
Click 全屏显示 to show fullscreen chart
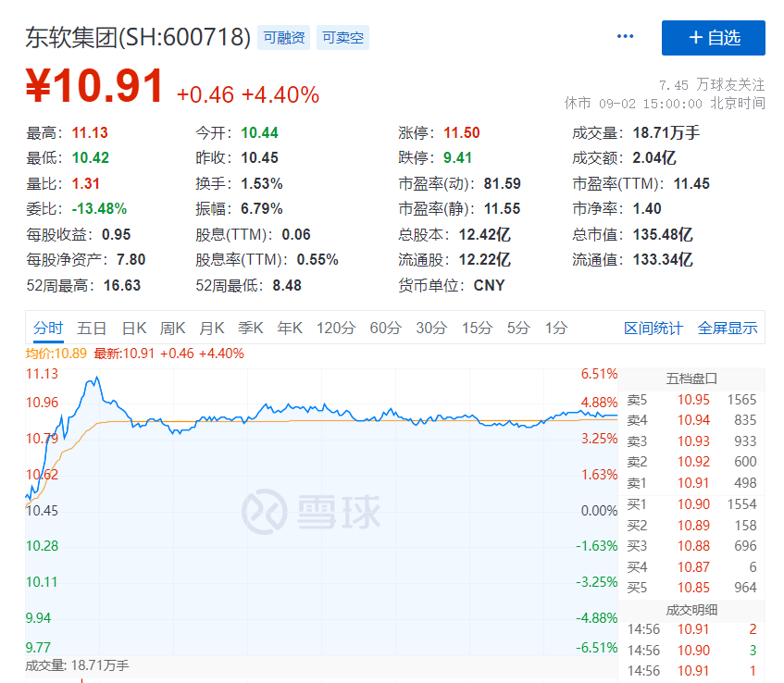pos(727,328)
